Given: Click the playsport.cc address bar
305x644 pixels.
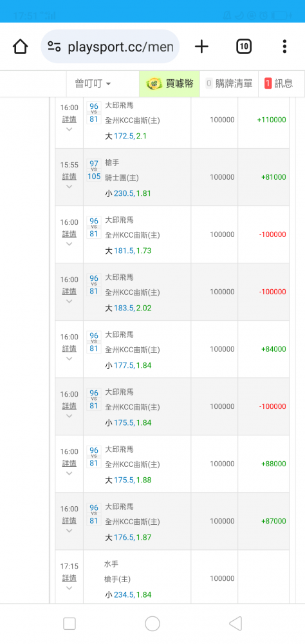Looking at the screenshot, I should [x=110, y=46].
